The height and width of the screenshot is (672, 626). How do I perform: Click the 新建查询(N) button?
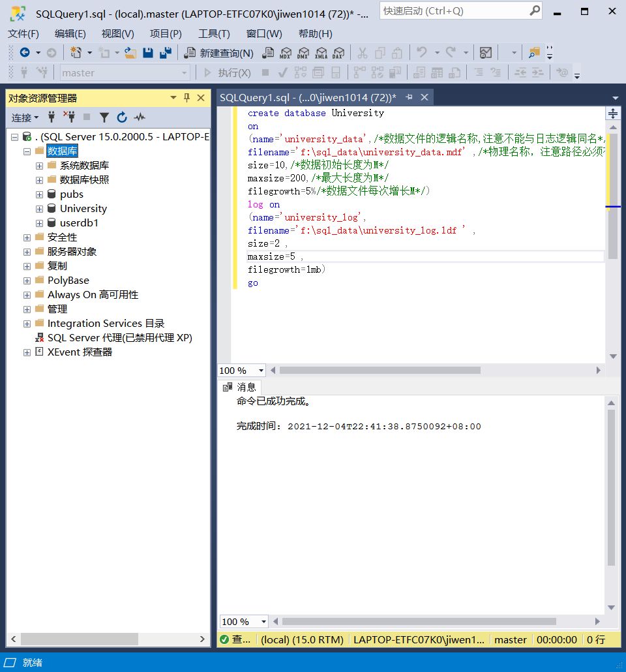click(x=218, y=53)
